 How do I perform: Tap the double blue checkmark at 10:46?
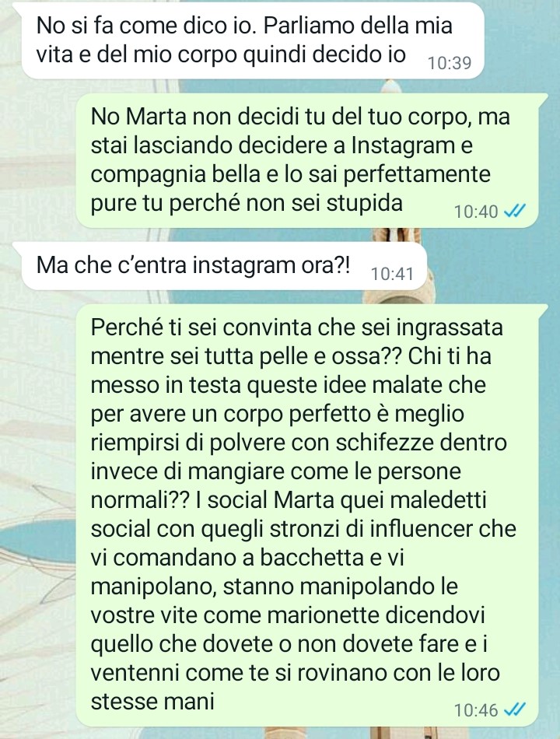point(515,709)
